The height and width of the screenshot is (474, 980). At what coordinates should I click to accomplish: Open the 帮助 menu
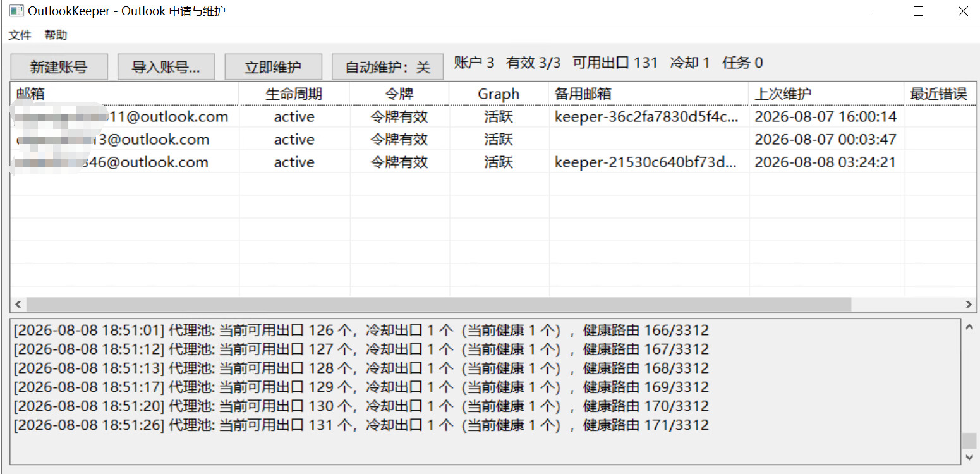[56, 35]
